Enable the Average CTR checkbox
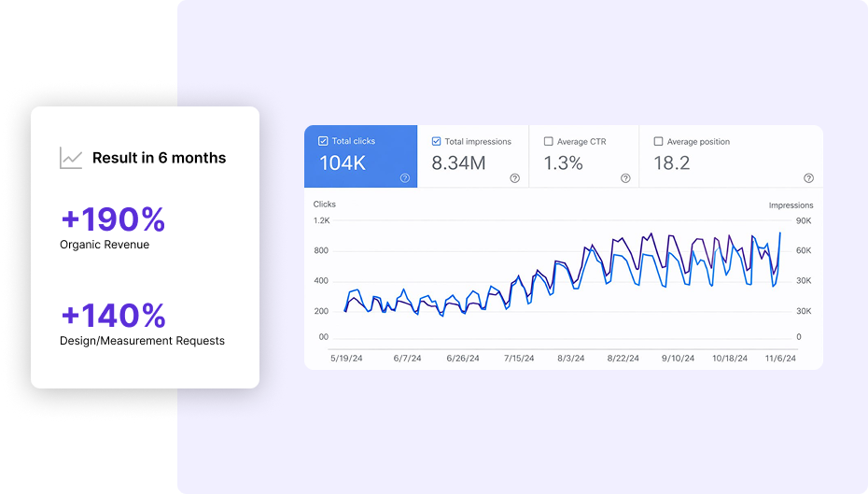This screenshot has width=868, height=494. tap(549, 142)
